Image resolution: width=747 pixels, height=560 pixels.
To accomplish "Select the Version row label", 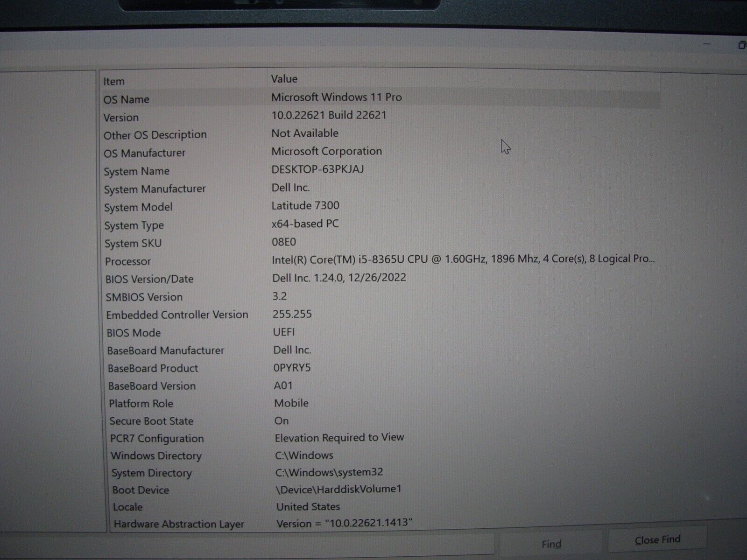I will point(121,118).
